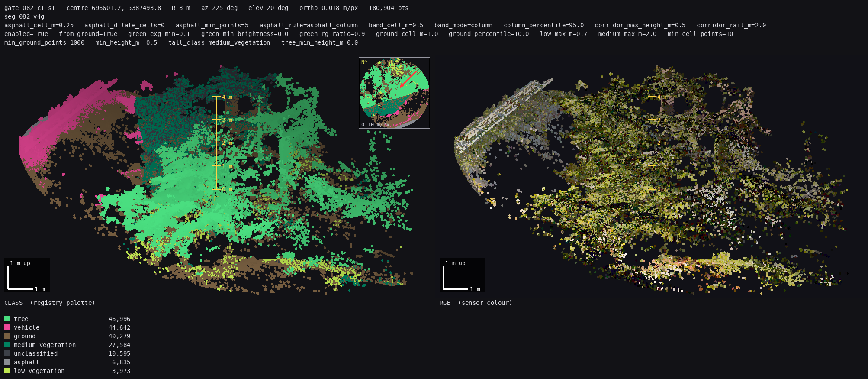Open the circular overhead minimap thumbnail
Screen dimensions: 868x379
pyautogui.click(x=394, y=93)
